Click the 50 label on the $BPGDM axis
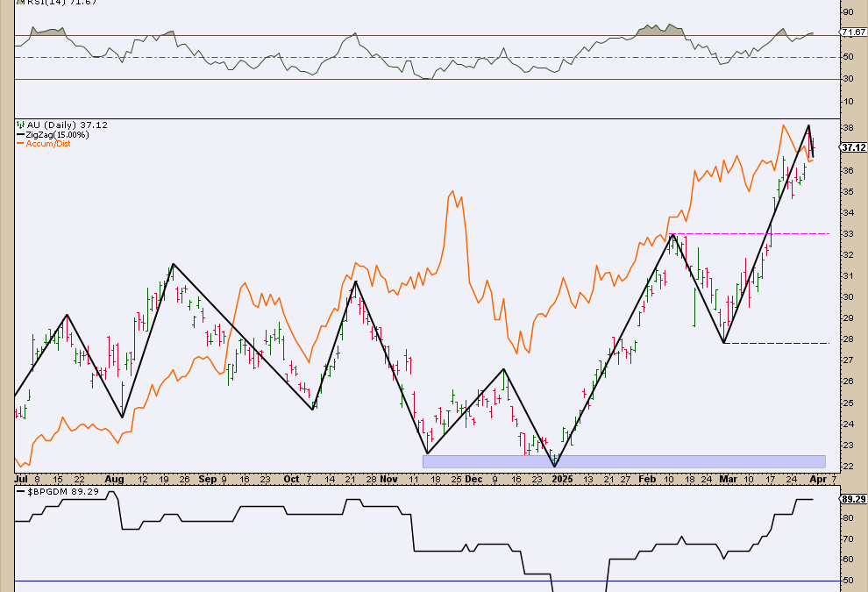868x592 pixels. [848, 581]
